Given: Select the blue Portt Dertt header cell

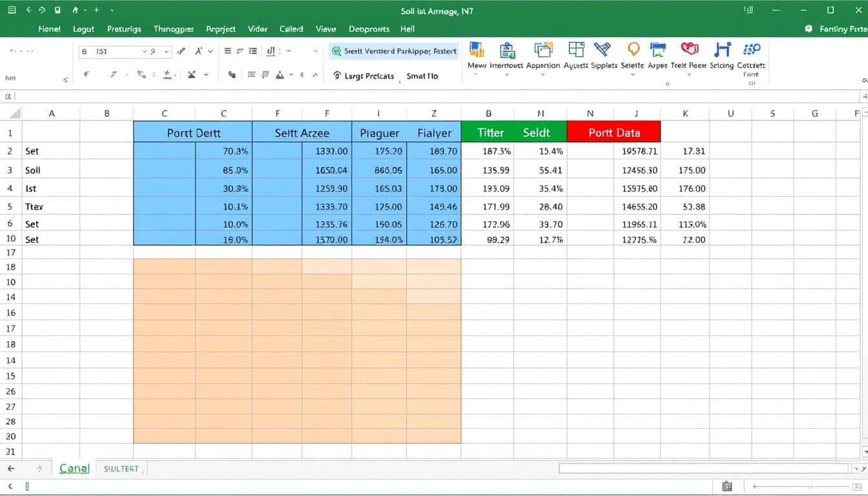Looking at the screenshot, I should 192,132.
